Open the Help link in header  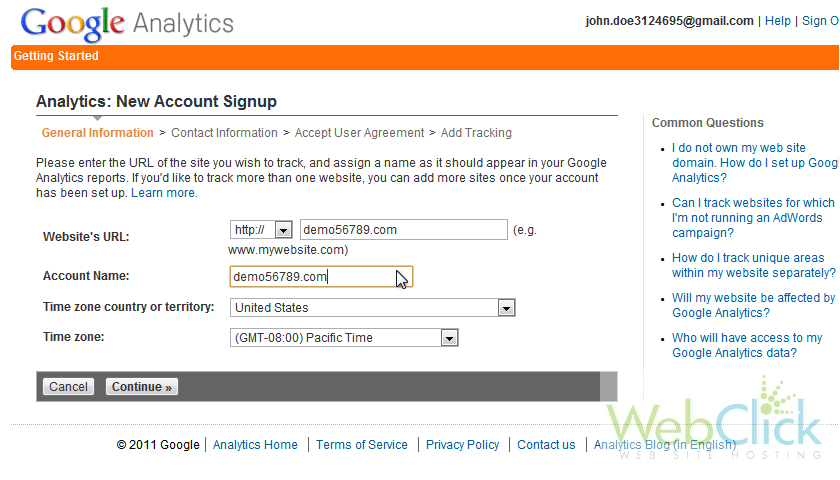[777, 21]
